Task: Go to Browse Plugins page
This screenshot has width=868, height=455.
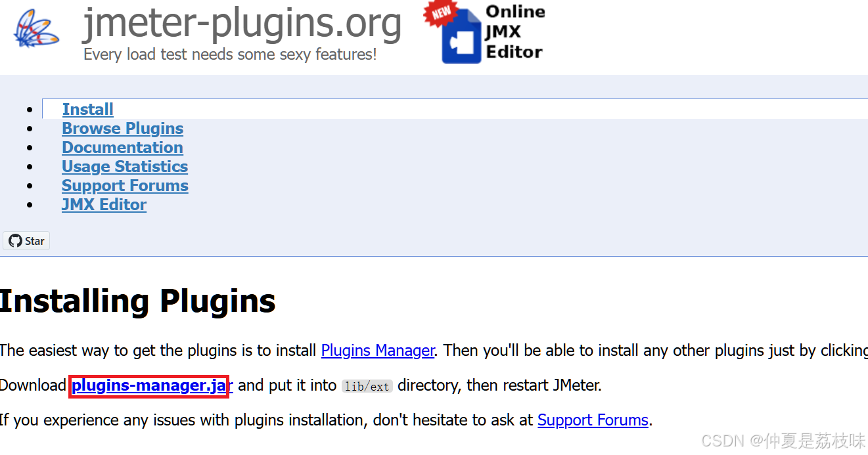Action: pyautogui.click(x=123, y=128)
